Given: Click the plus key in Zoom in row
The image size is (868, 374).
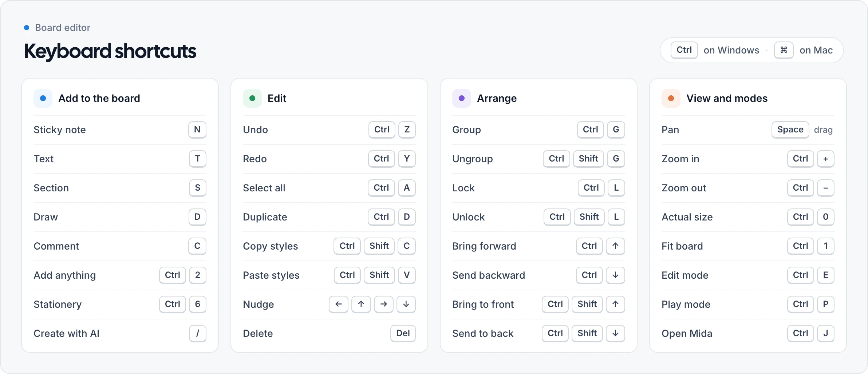Looking at the screenshot, I should click(x=826, y=159).
